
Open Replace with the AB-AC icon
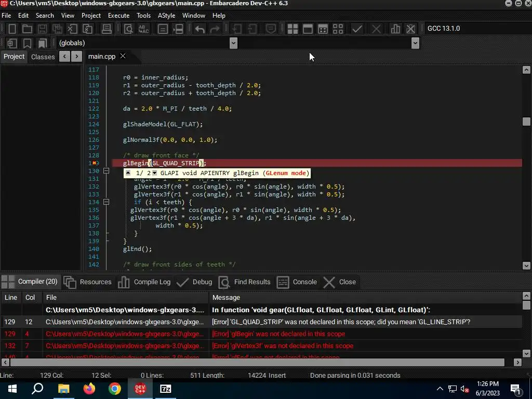click(143, 29)
